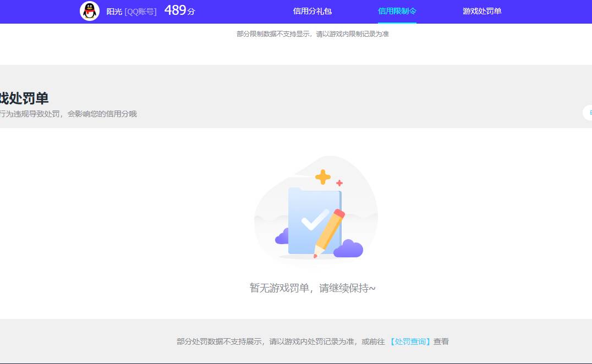Viewport: 592px width, 364px height.
Task: Click the left purple cloud icon
Action: tap(283, 238)
